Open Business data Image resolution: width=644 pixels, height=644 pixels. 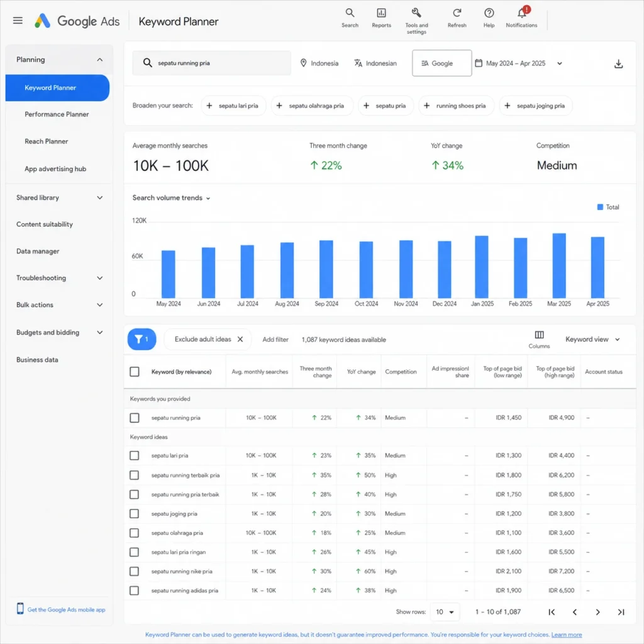click(37, 360)
